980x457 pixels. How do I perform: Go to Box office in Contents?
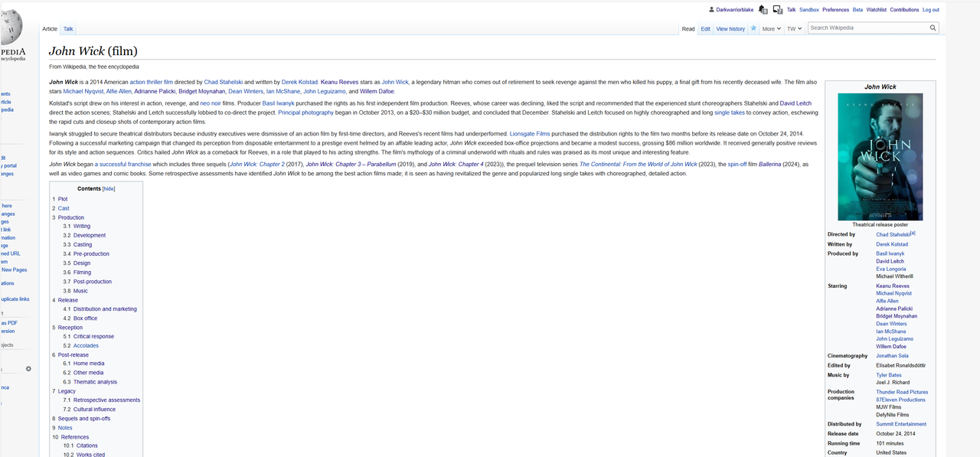[85, 318]
